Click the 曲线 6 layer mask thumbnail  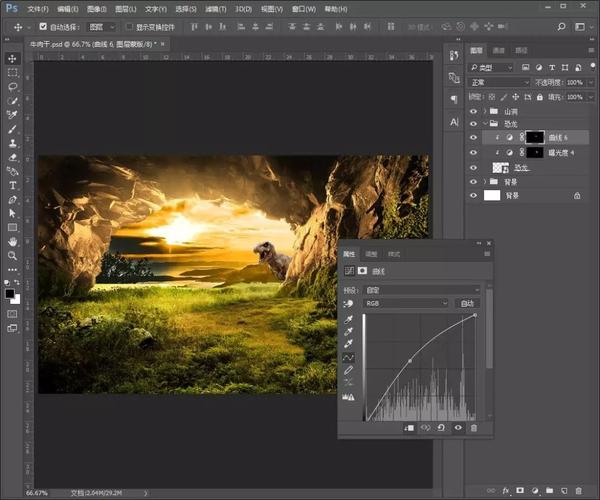pos(537,138)
